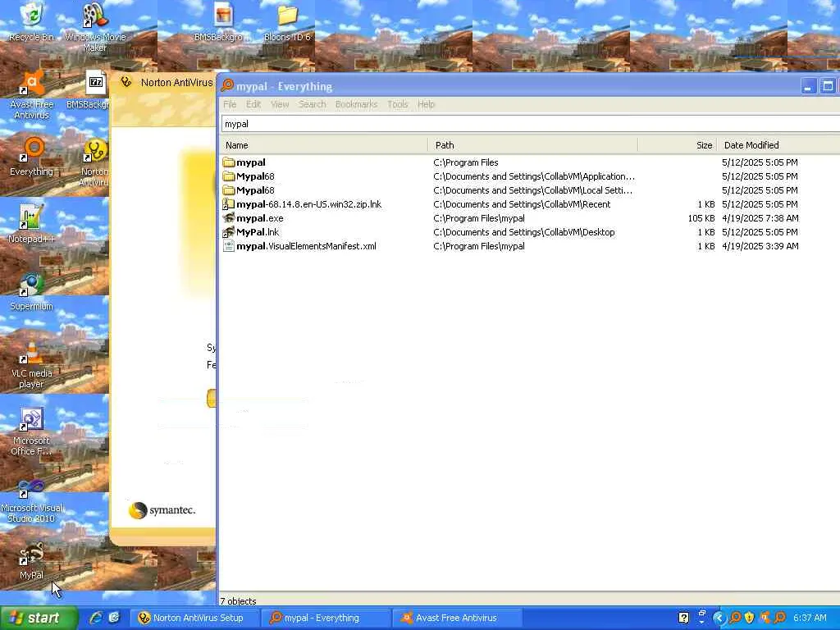Select the BMSBackgr 7z file on desktop

(x=95, y=89)
